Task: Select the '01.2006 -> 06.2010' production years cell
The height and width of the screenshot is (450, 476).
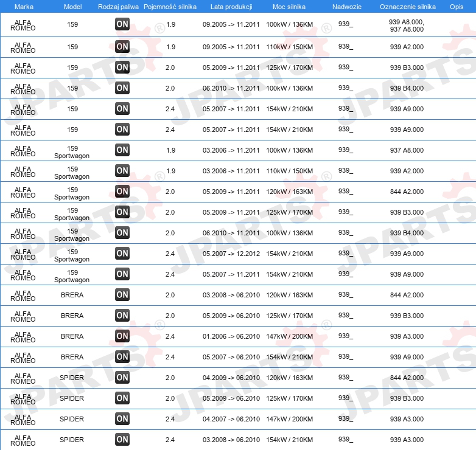Action: coord(231,336)
